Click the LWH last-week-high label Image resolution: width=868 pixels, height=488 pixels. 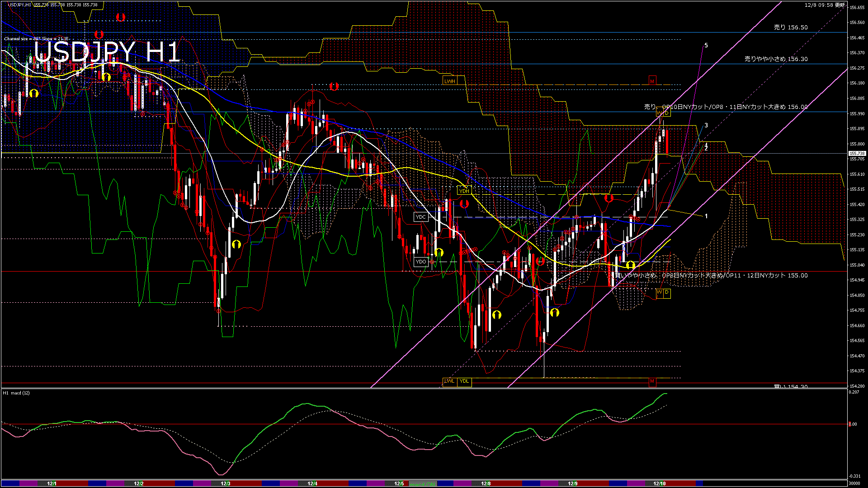[449, 81]
